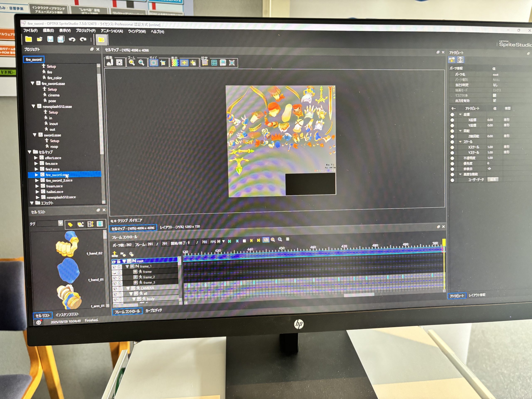Expand the effect.ssce cell map node
The image size is (532, 399).
point(36,158)
